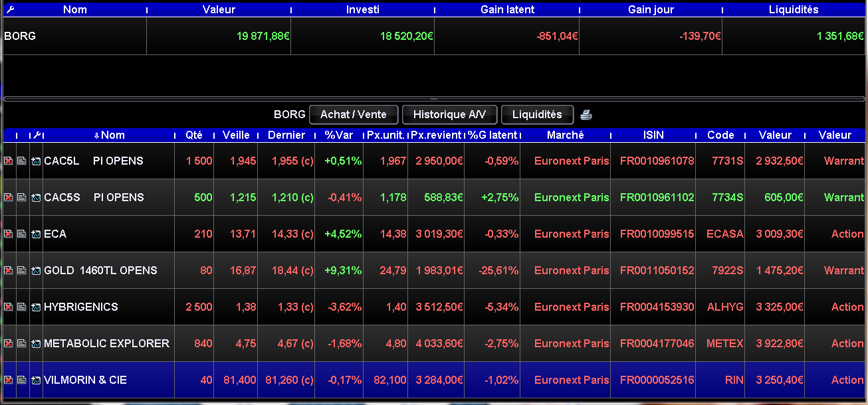Click the ALHYG code cell
Image resolution: width=868 pixels, height=405 pixels.
pyautogui.click(x=724, y=307)
